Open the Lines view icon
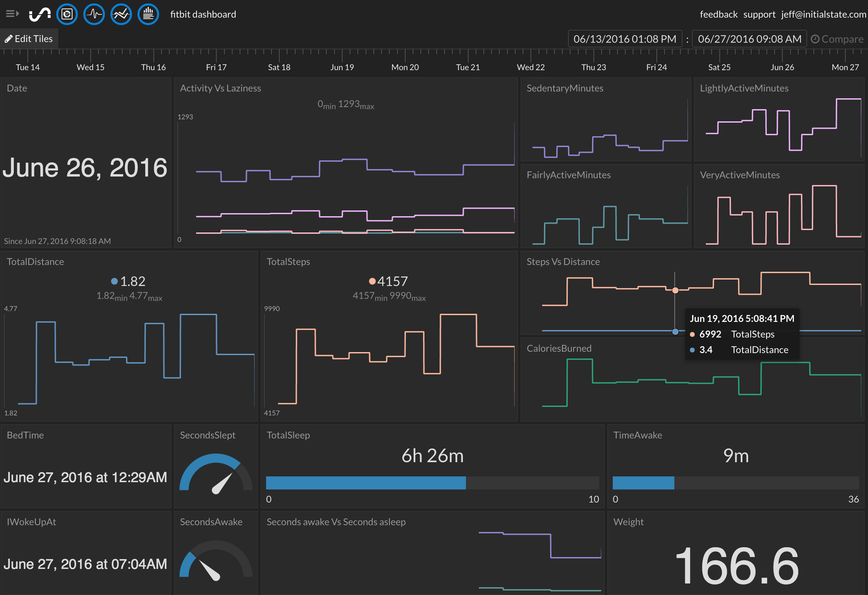This screenshot has width=868, height=595. pos(121,15)
